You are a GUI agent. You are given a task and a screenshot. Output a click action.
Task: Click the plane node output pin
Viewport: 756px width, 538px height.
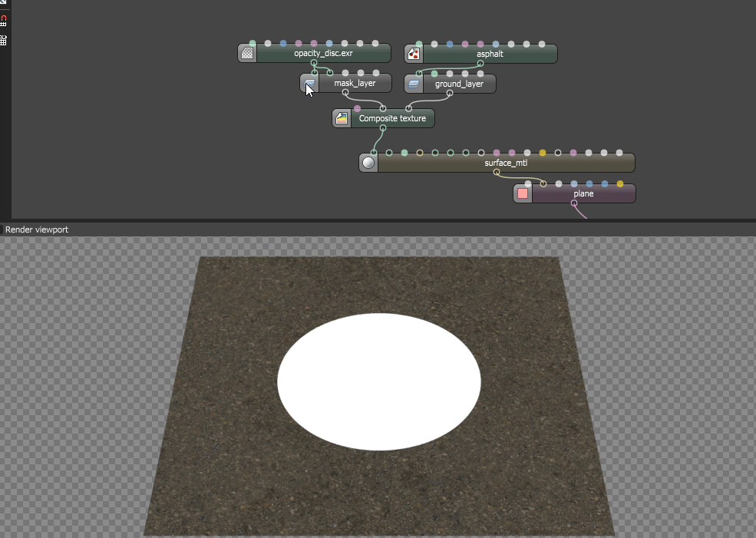(574, 203)
